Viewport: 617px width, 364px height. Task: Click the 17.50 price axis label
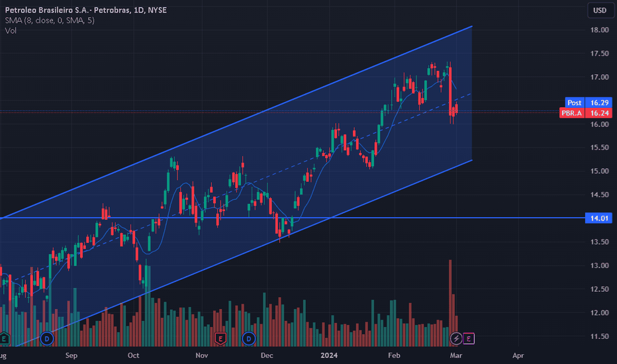(599, 54)
